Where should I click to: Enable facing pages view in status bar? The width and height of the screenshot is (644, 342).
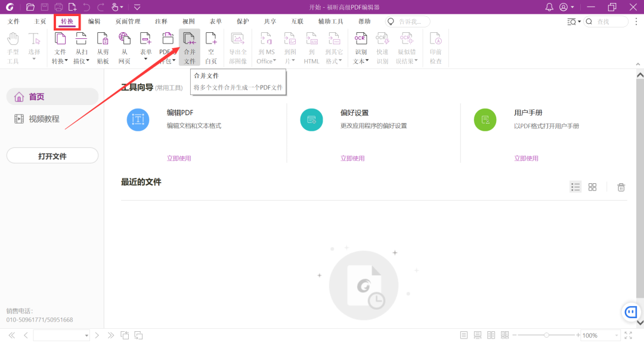pyautogui.click(x=491, y=335)
